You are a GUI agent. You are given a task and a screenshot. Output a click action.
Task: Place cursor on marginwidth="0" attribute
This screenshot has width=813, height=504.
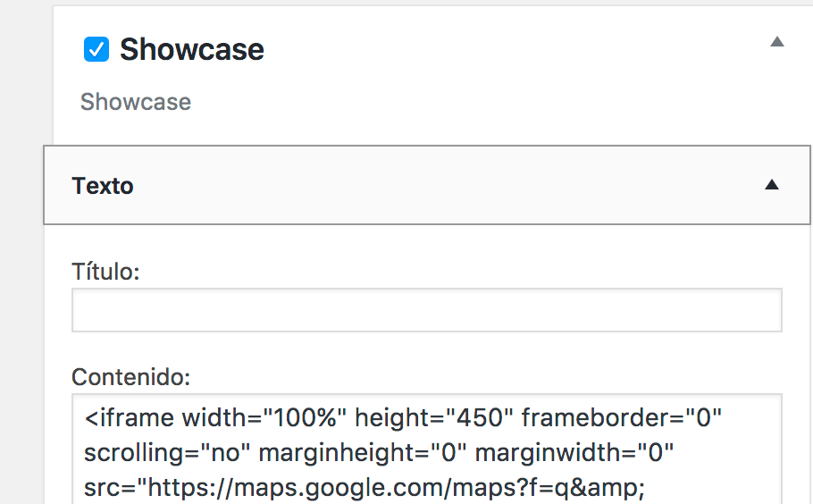tap(574, 453)
